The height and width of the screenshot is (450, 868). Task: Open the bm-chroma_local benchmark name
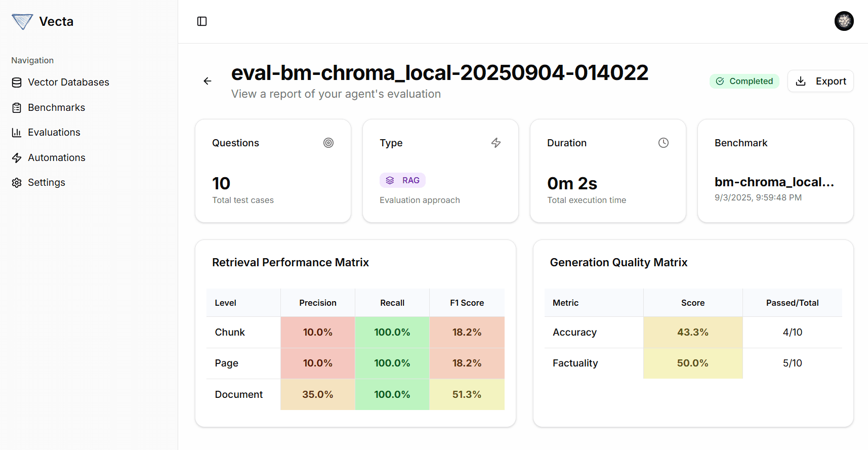774,182
